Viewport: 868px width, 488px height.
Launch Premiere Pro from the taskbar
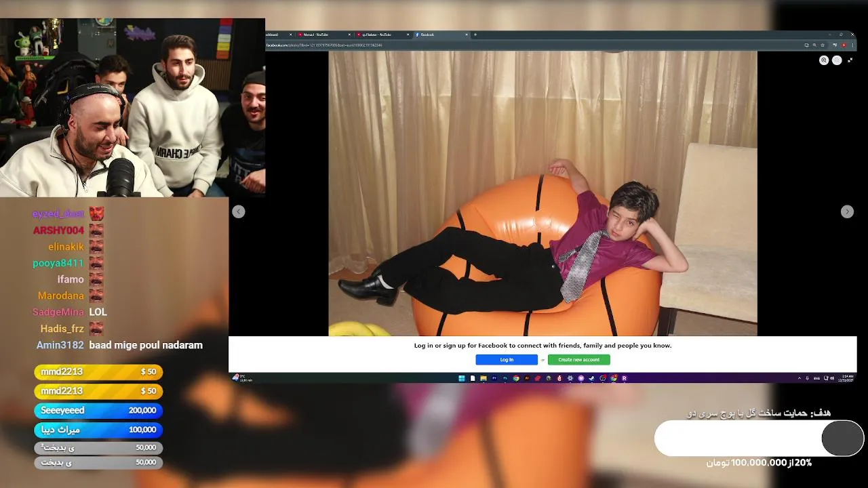click(x=494, y=378)
